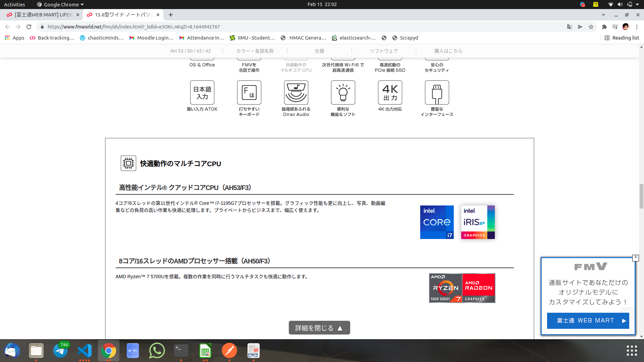Open the tab search dropdown chevron
Screen dimensions: 644x362
click(603, 15)
